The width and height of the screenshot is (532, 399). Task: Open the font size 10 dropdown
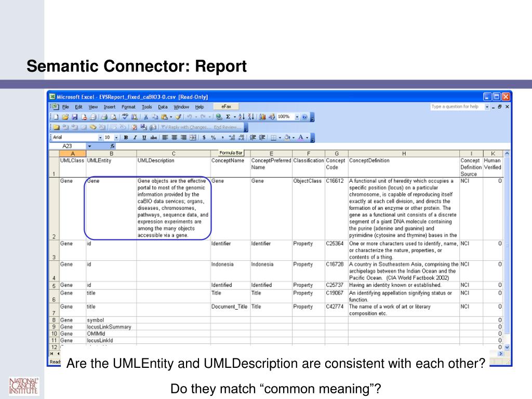pyautogui.click(x=116, y=137)
